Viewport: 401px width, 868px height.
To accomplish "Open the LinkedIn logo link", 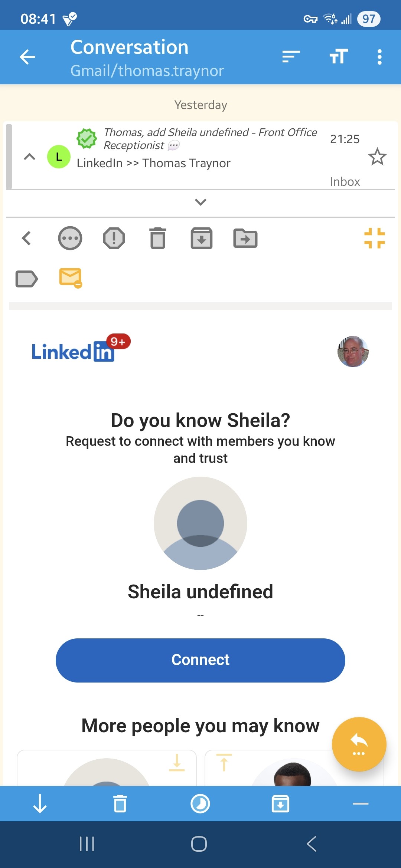I will (73, 352).
